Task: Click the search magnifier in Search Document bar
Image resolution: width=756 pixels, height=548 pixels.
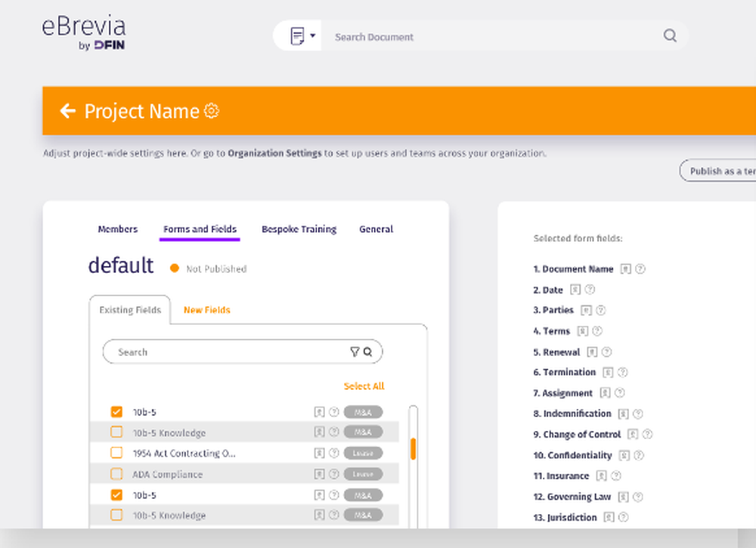Action: 670,36
